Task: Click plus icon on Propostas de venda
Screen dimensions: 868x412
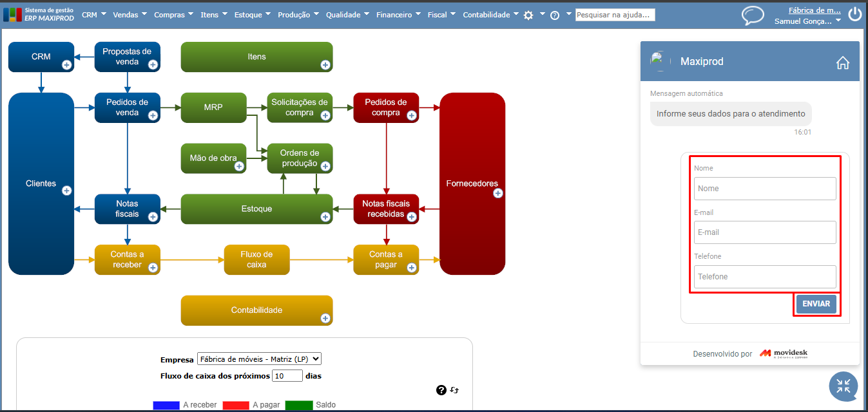Action: (x=153, y=64)
